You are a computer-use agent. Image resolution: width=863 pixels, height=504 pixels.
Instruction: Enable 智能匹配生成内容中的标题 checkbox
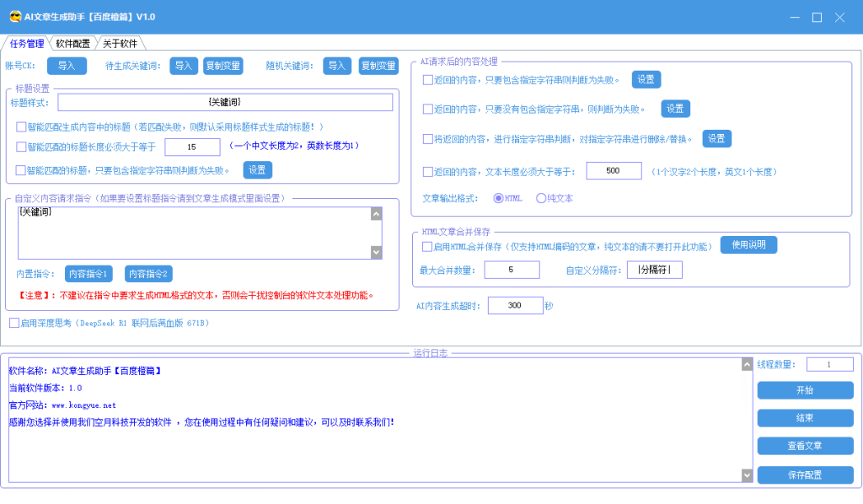click(x=21, y=127)
